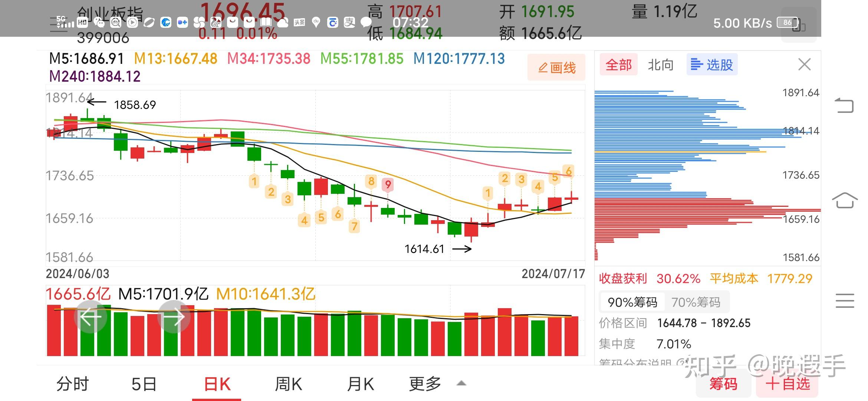Switch to the 北向 tab

[661, 65]
